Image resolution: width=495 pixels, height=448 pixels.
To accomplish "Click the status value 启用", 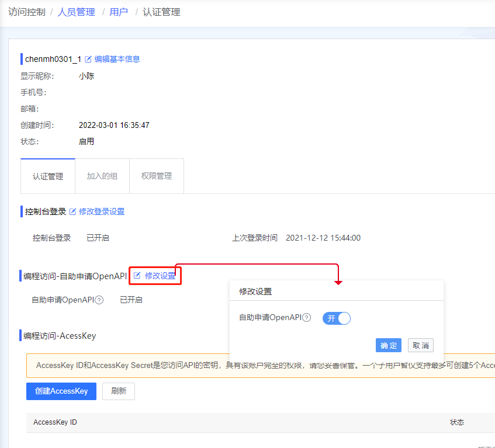I will tap(86, 141).
